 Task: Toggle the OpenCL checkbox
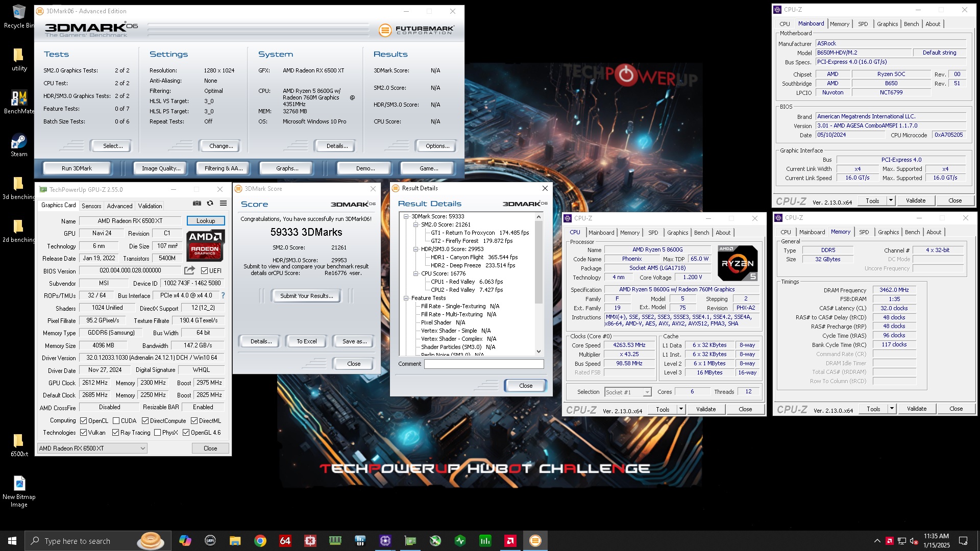[83, 421]
